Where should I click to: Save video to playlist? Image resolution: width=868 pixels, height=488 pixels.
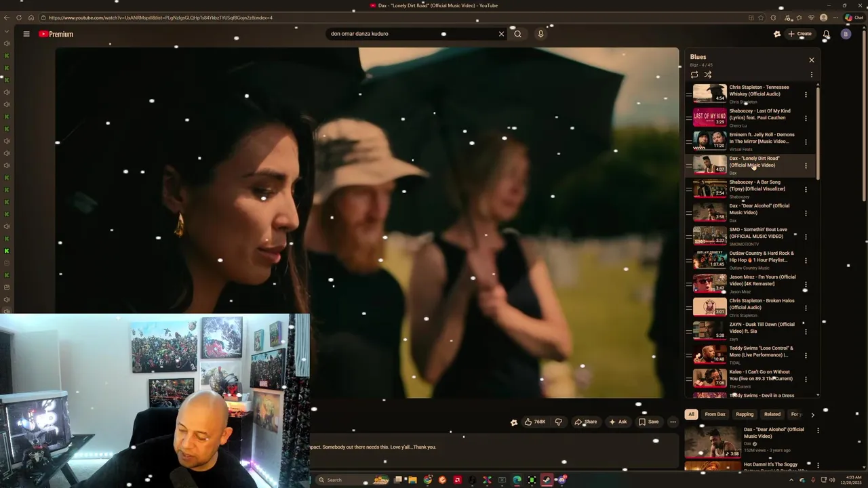pos(648,422)
